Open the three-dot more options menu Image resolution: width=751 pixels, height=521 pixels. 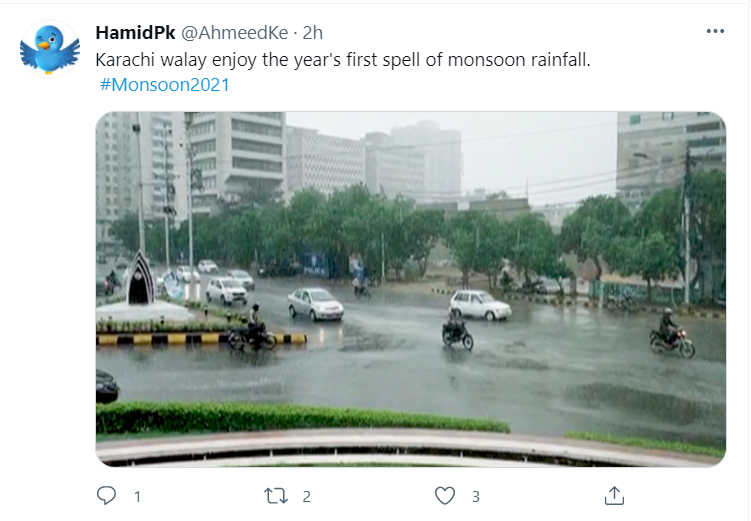click(715, 31)
